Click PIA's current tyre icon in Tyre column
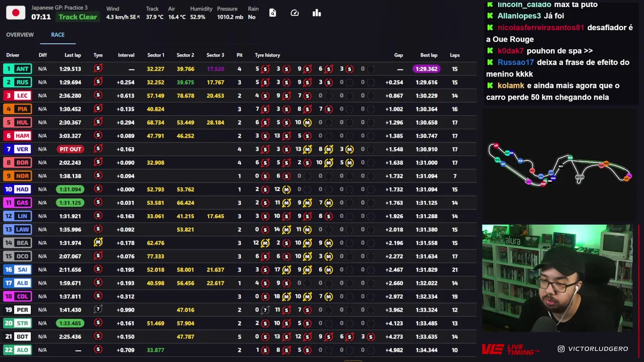This screenshot has height=362, width=644. point(98,109)
